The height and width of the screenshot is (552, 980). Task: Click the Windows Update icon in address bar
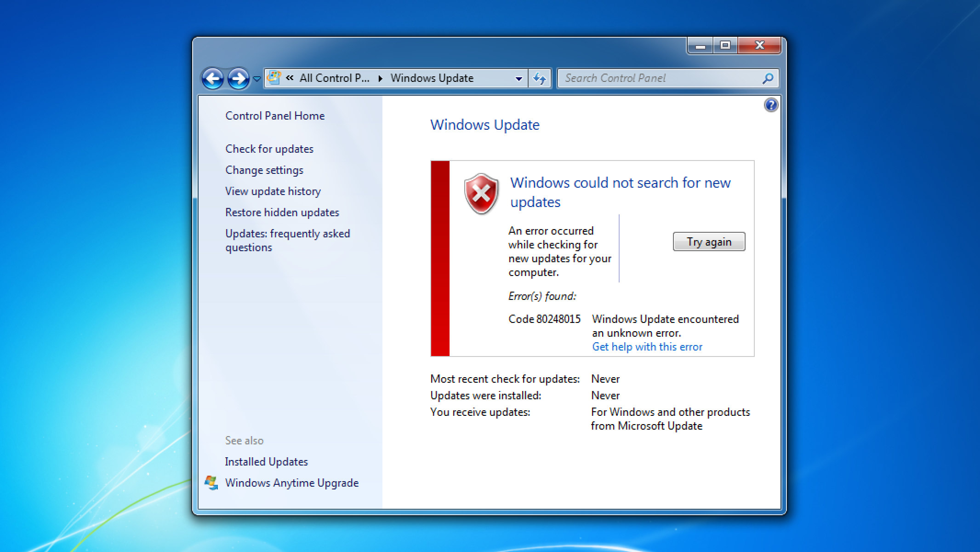click(274, 77)
